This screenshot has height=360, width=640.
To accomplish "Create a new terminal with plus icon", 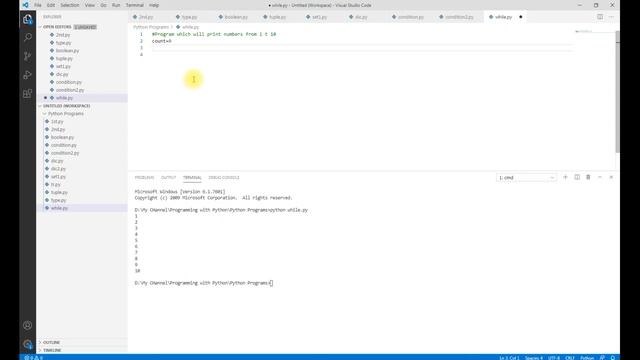I will tap(565, 177).
